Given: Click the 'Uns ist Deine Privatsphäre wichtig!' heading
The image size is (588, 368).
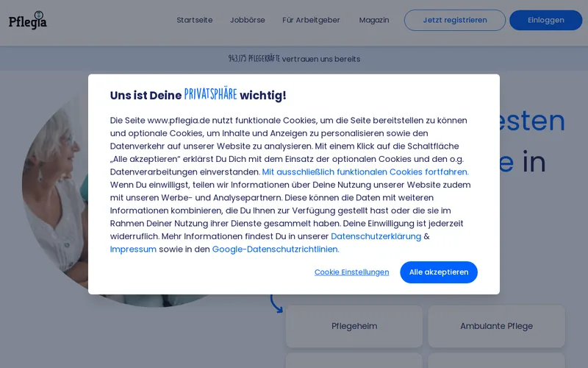Looking at the screenshot, I should [x=198, y=95].
